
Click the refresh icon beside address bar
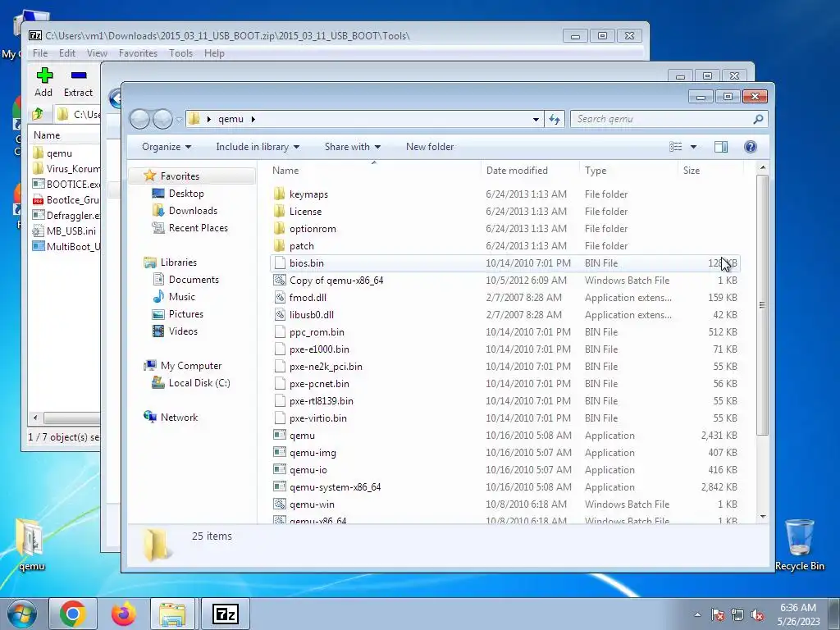pyautogui.click(x=555, y=119)
